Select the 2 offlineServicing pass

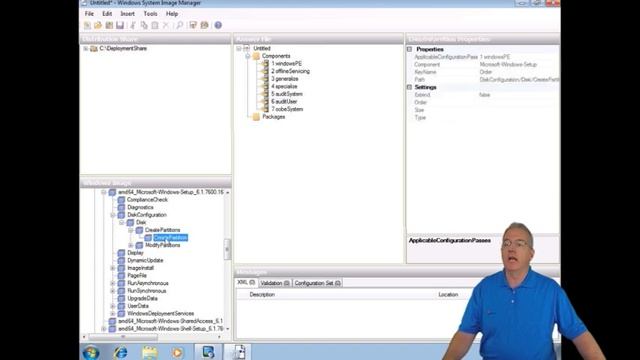(290, 71)
